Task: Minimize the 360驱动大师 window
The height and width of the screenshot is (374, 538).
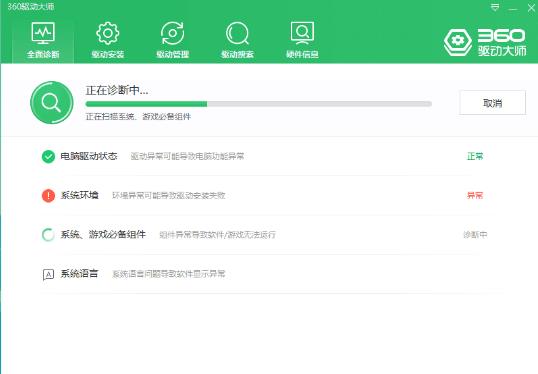Action: tap(513, 8)
